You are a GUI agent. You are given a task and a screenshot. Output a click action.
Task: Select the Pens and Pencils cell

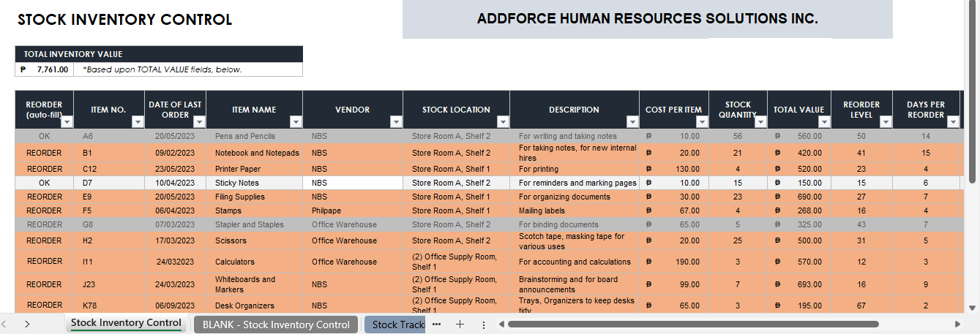click(254, 136)
